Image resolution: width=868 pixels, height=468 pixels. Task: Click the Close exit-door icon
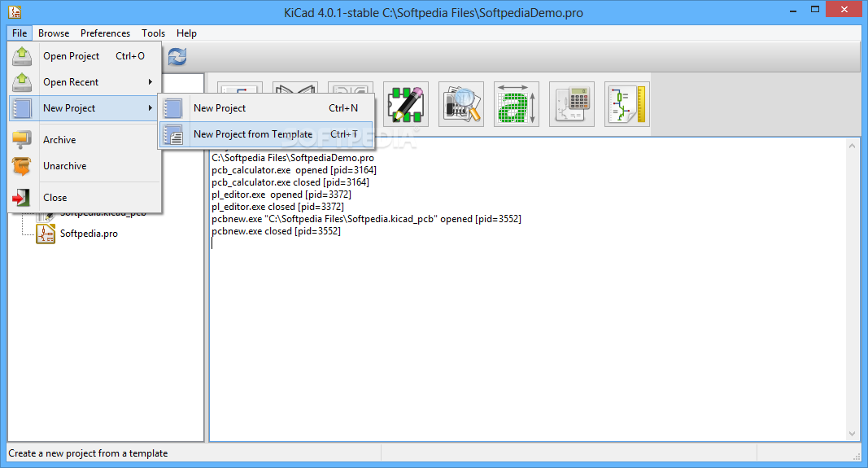click(21, 197)
